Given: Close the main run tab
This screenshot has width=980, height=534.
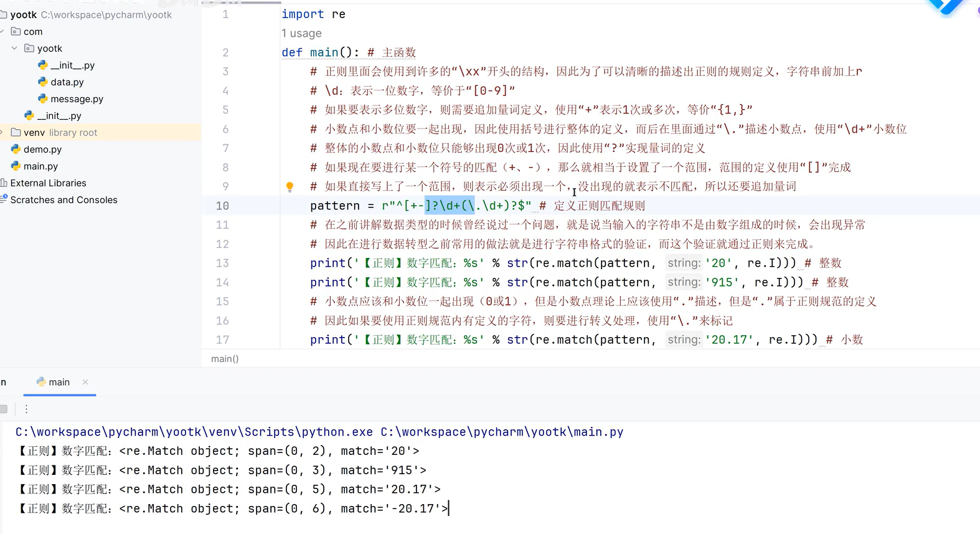Looking at the screenshot, I should point(85,382).
